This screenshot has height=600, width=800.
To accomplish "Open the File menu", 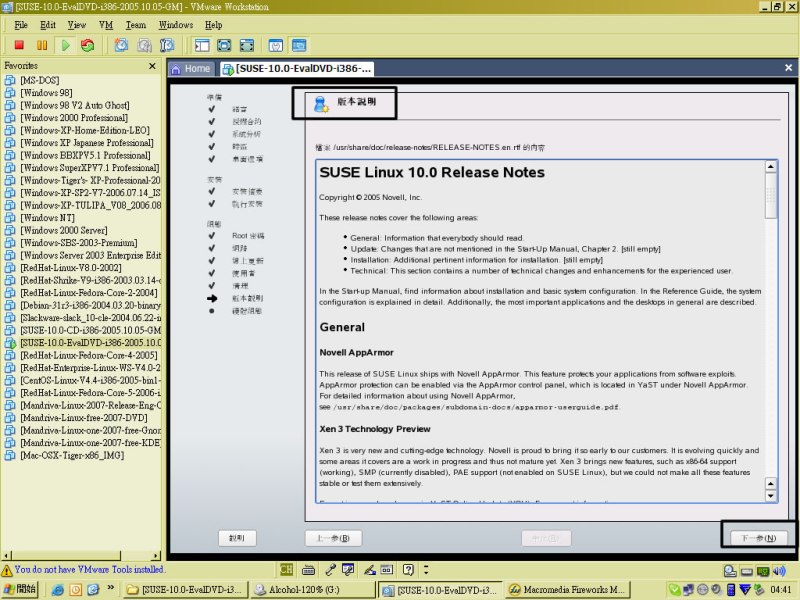I will coord(21,25).
